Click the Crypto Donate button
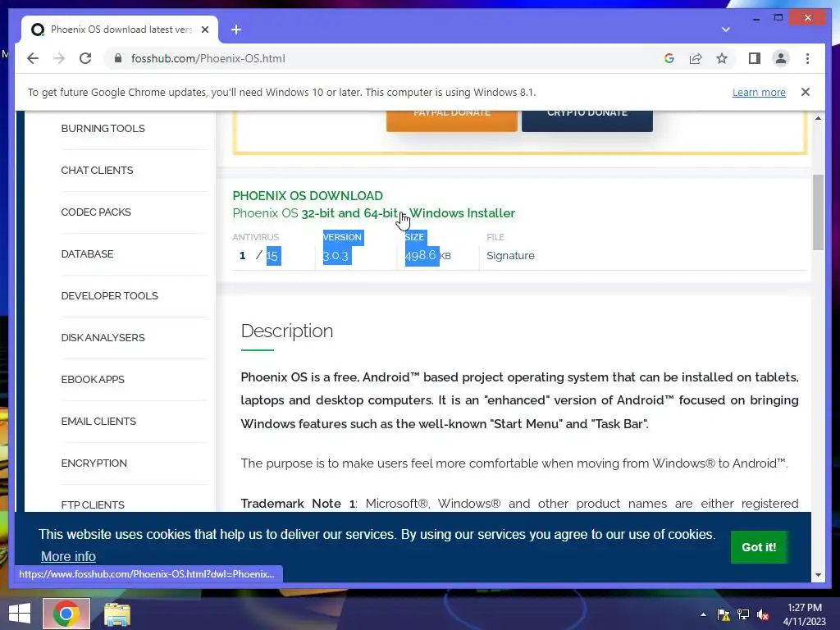This screenshot has width=840, height=630. (587, 120)
